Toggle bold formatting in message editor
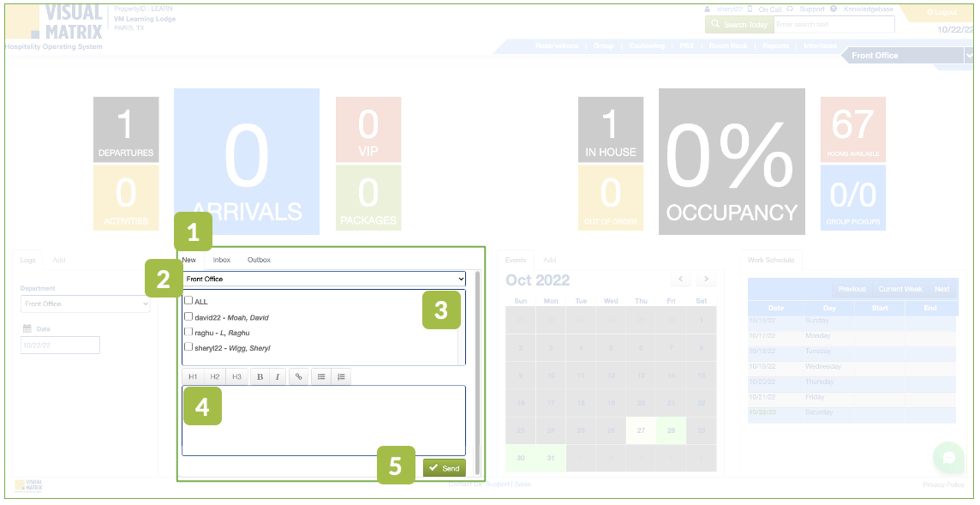Image resolution: width=980 pixels, height=505 pixels. pyautogui.click(x=260, y=376)
